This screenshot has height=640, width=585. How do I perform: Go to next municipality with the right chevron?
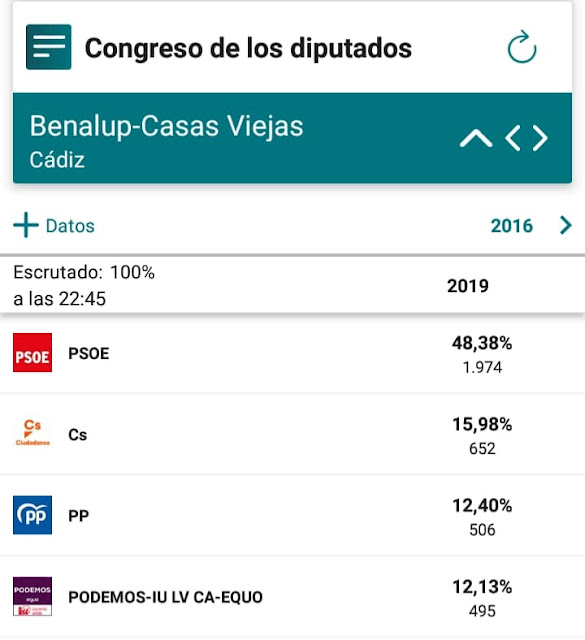pos(540,138)
